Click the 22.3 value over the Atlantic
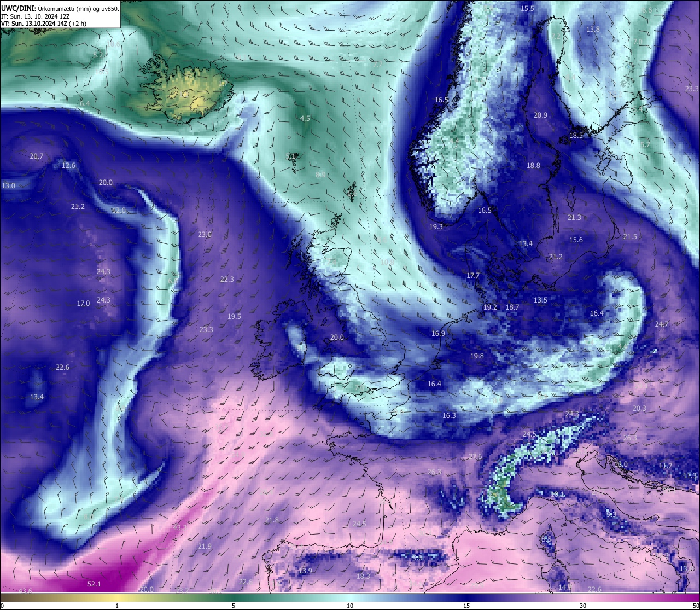Viewport: 700px width, 610px height. (x=227, y=279)
